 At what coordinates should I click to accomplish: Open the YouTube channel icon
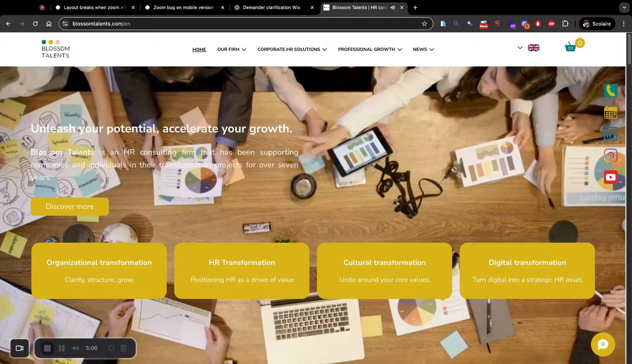pyautogui.click(x=611, y=177)
